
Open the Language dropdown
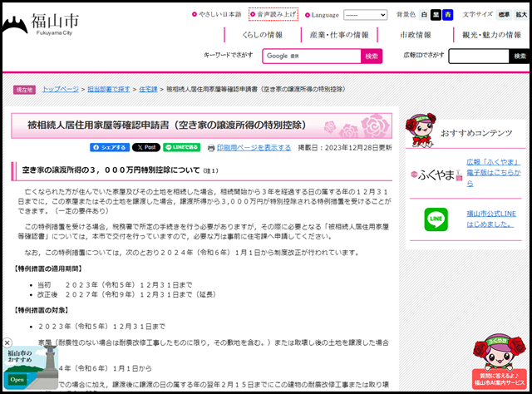pos(366,15)
